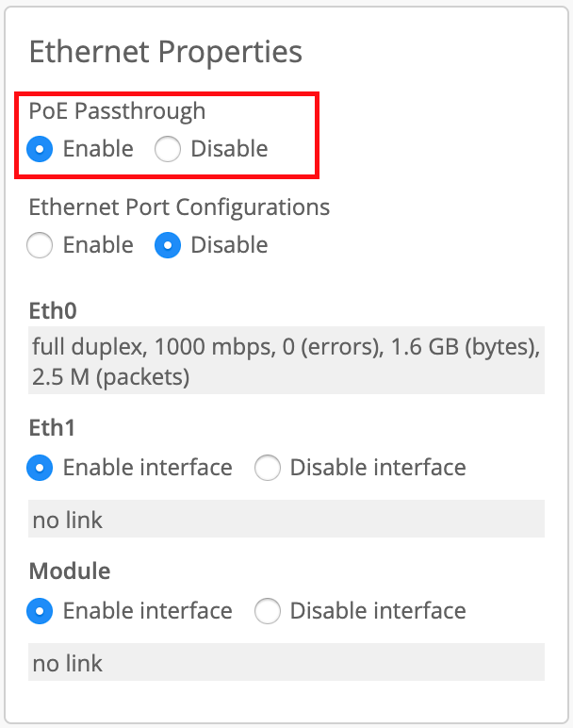Click the Eth0 bold label
Viewport: 573px width, 728px height.
pyautogui.click(x=53, y=310)
